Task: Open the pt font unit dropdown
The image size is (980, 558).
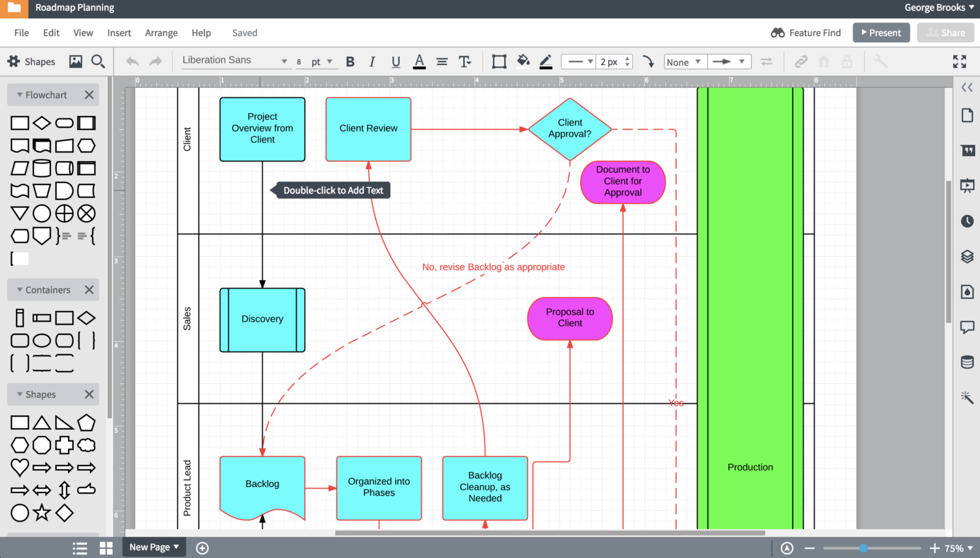Action: [x=322, y=62]
